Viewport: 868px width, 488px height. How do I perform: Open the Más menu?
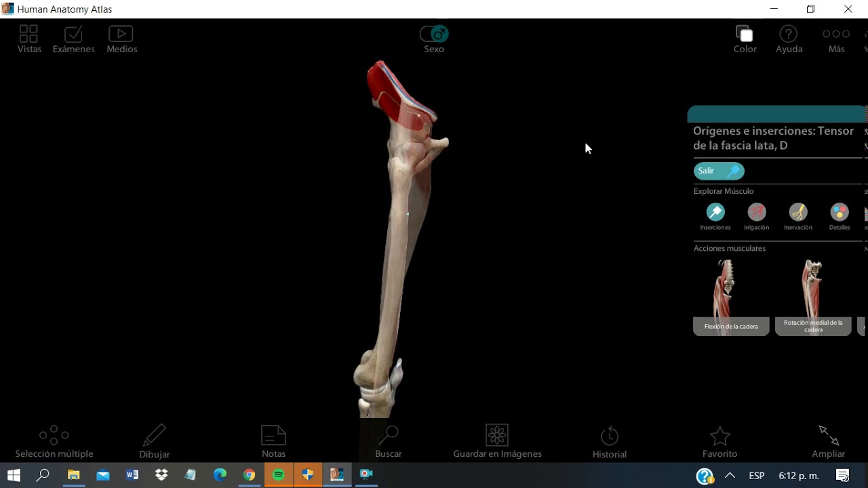pos(836,39)
